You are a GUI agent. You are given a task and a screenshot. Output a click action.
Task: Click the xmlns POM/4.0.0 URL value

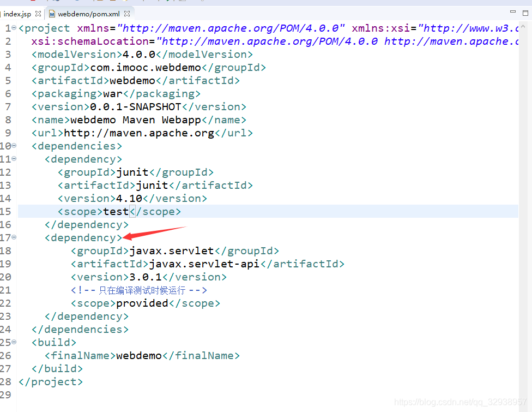tap(231, 28)
